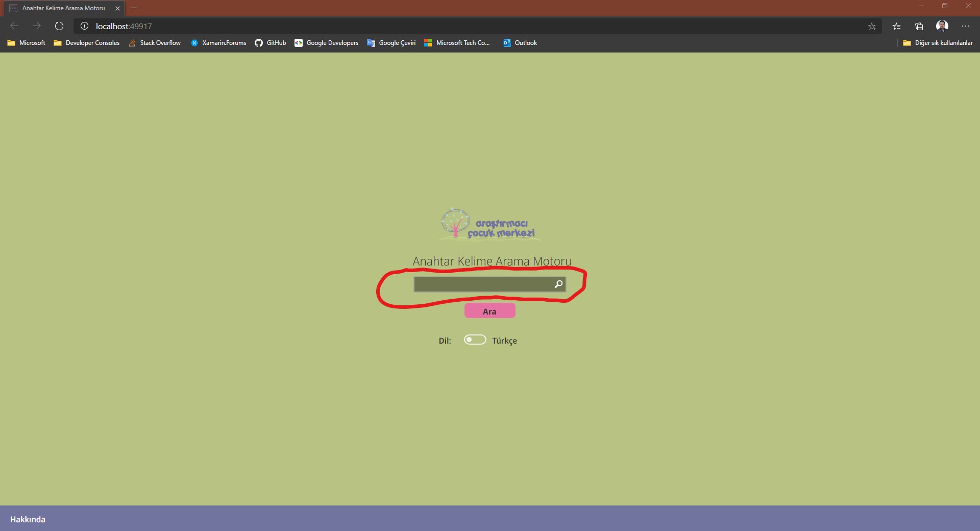Image resolution: width=980 pixels, height=531 pixels.
Task: Restore down the browser window
Action: [945, 6]
